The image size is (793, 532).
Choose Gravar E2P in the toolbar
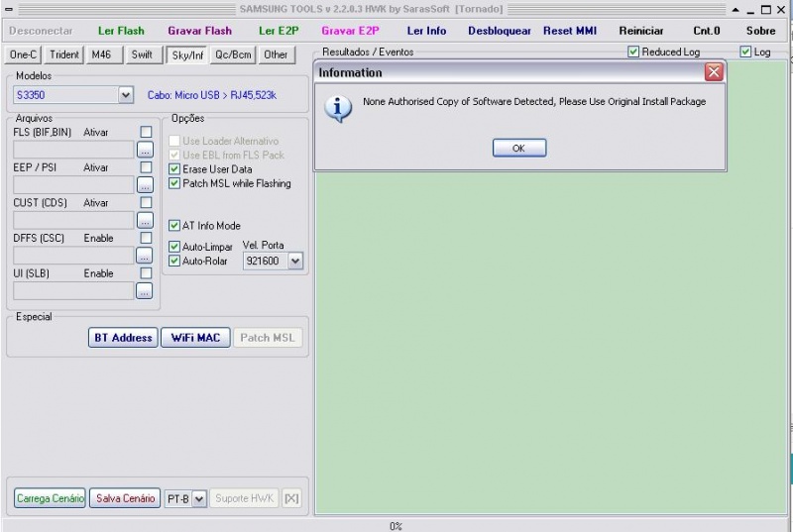[x=350, y=31]
